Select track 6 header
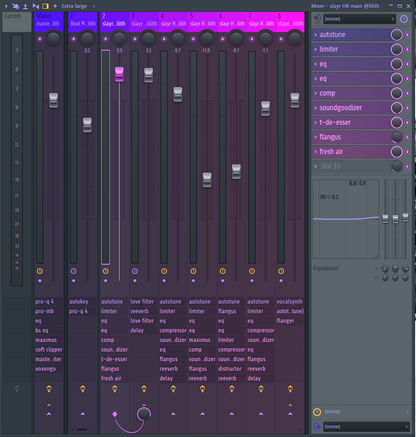This screenshot has height=437, width=416. (232, 22)
